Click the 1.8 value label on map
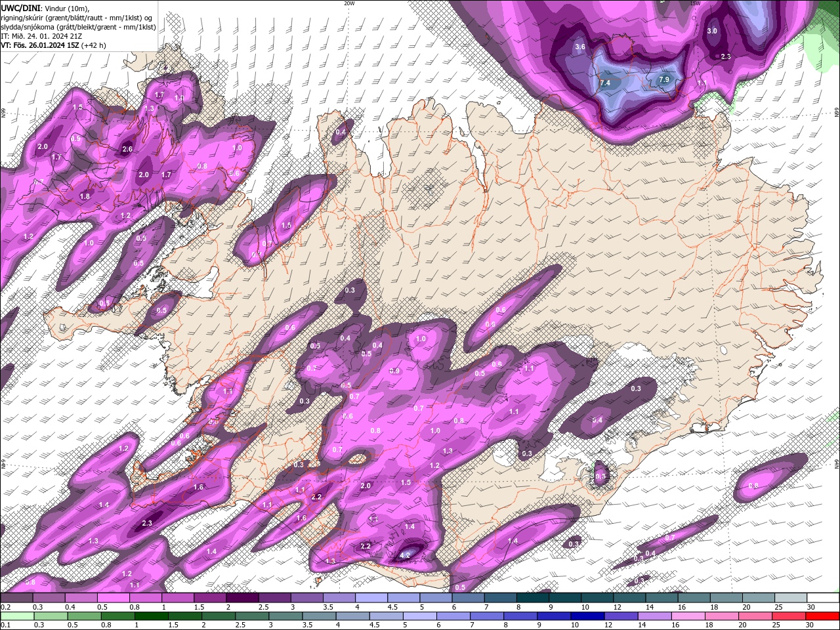The height and width of the screenshot is (630, 840). (85, 196)
